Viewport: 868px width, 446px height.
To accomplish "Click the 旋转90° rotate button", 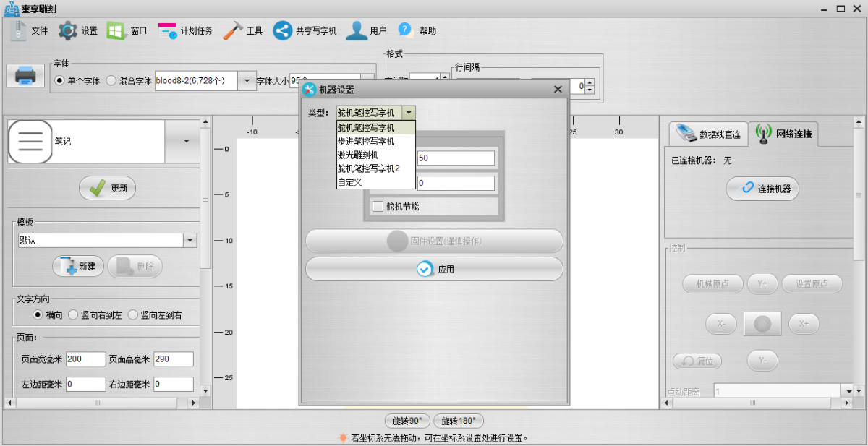I will (x=407, y=421).
